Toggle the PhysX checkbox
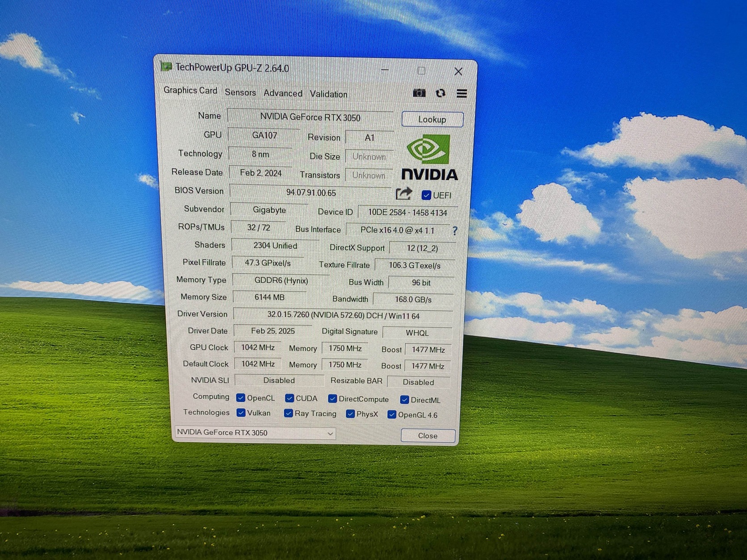Screen dimensions: 747x560 click(350, 414)
